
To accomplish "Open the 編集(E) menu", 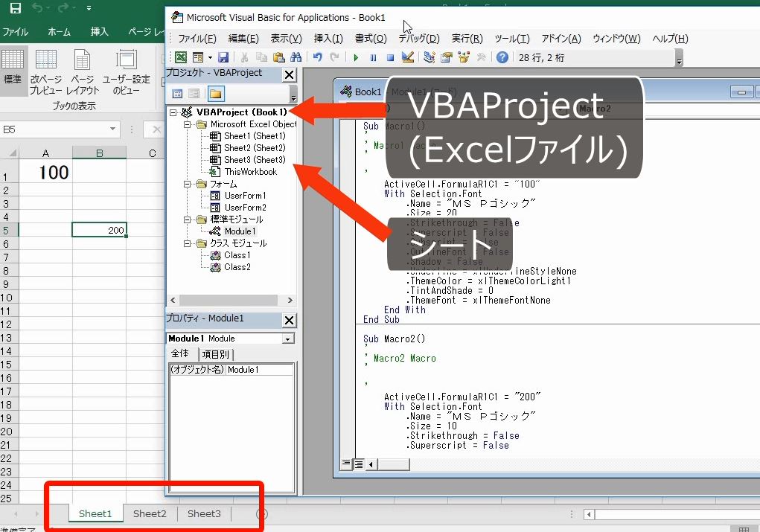I will 243,39.
